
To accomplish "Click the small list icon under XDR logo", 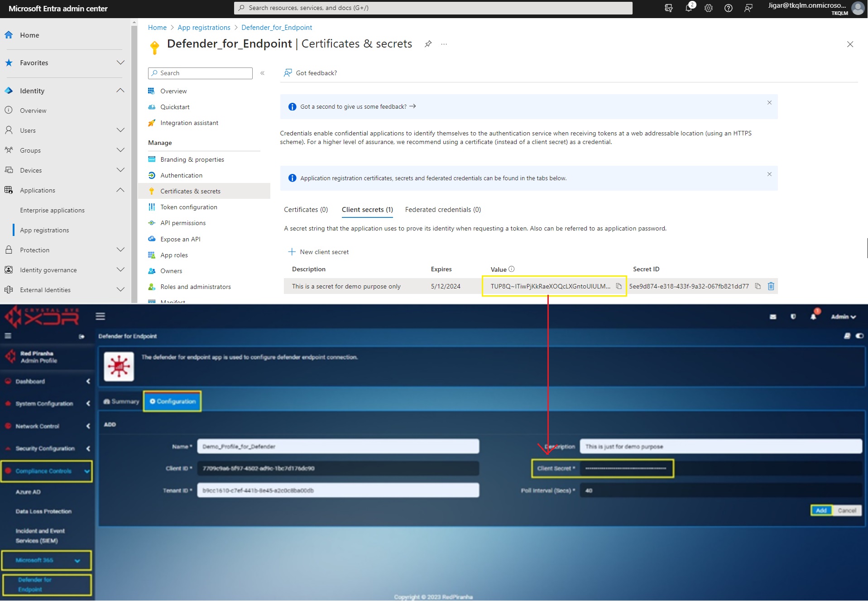I will pos(8,336).
